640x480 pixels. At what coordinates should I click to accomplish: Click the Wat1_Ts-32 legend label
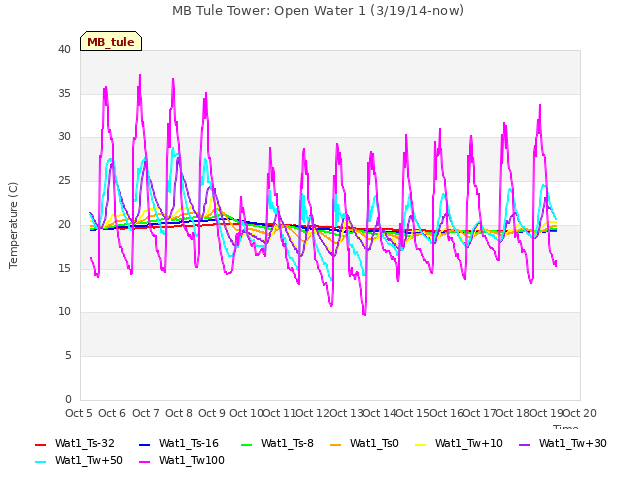(x=85, y=444)
